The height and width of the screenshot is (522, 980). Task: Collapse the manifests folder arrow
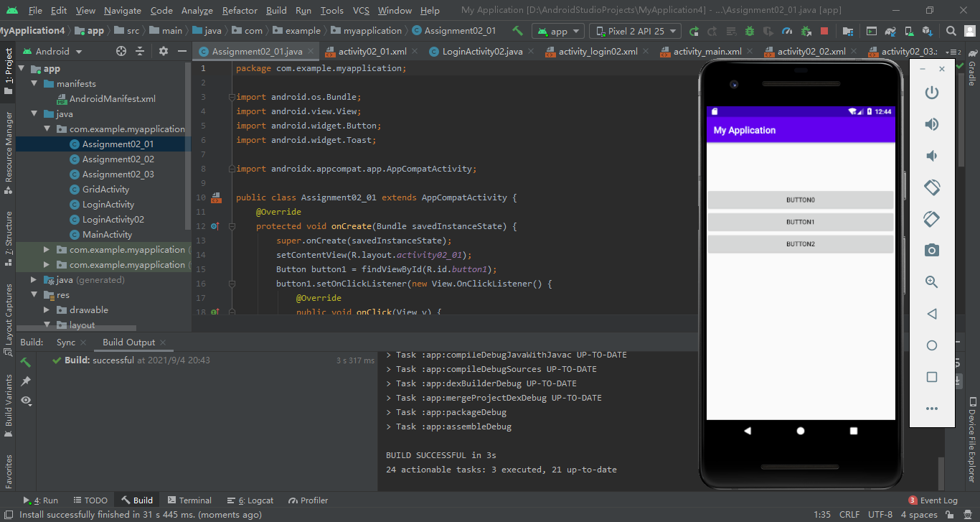coord(34,84)
